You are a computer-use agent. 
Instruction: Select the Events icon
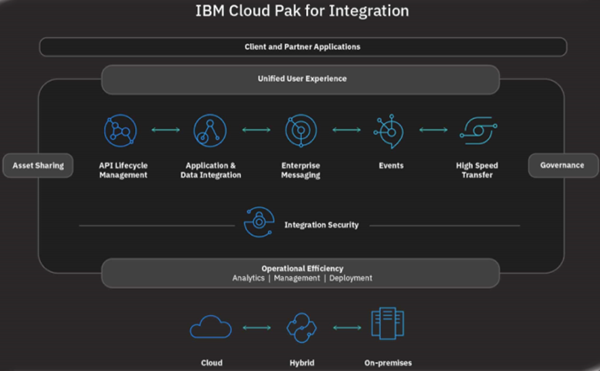(388, 131)
